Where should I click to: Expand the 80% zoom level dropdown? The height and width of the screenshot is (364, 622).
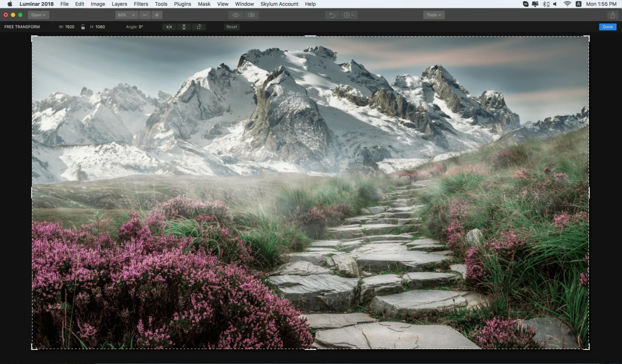(x=127, y=15)
